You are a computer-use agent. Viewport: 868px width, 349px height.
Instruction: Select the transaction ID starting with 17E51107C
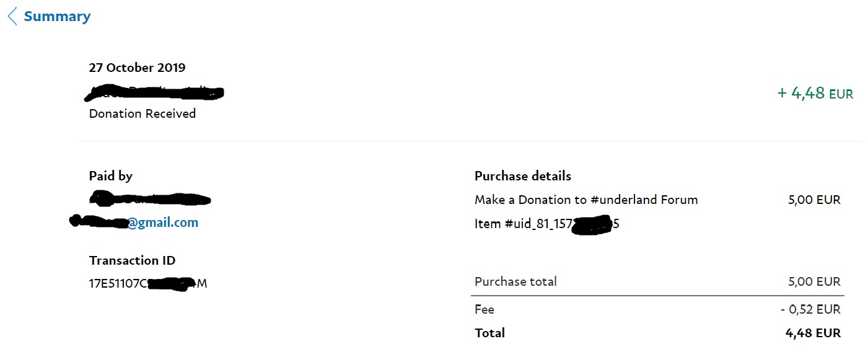(147, 284)
